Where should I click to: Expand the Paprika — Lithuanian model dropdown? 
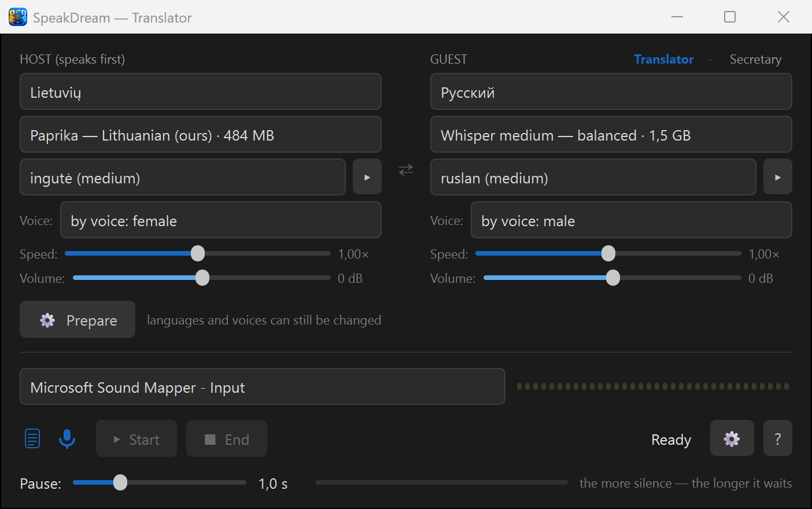point(201,134)
